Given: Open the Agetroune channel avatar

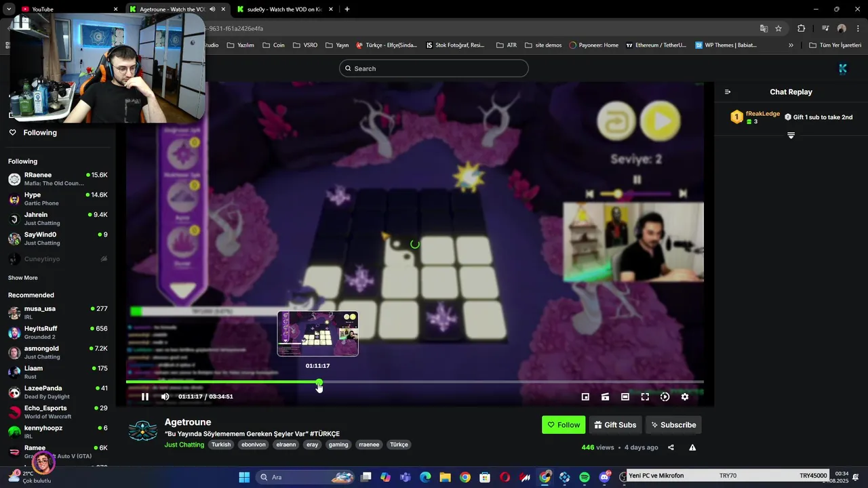Looking at the screenshot, I should tap(143, 431).
